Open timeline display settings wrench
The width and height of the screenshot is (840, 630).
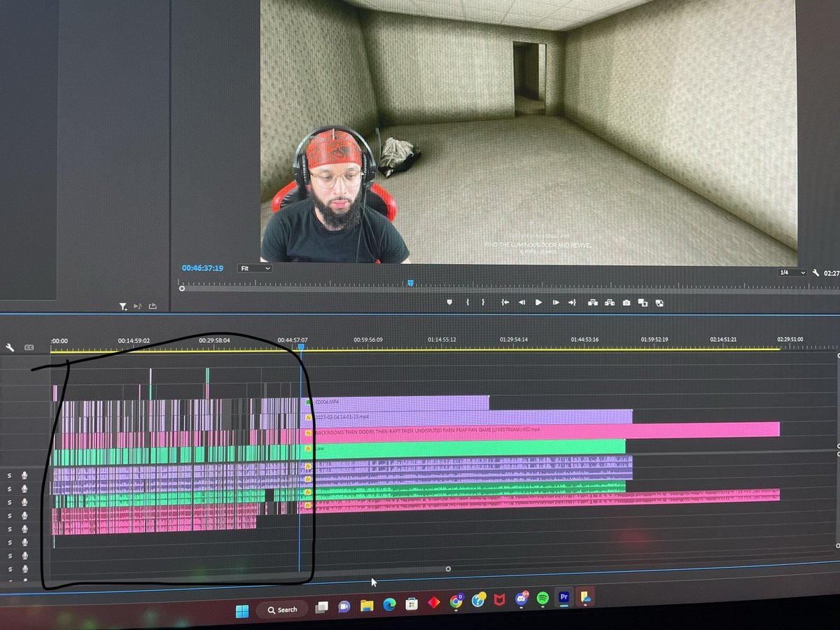pos(10,347)
